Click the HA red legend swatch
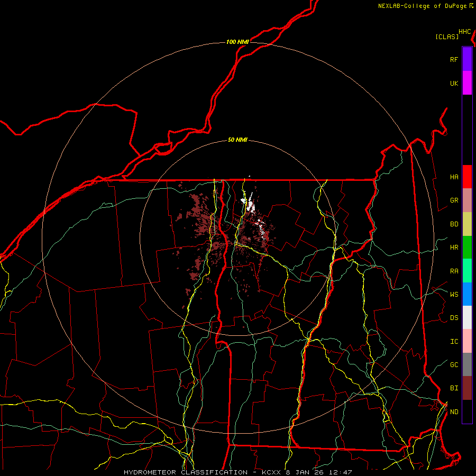This screenshot has height=476, width=476. (467, 177)
